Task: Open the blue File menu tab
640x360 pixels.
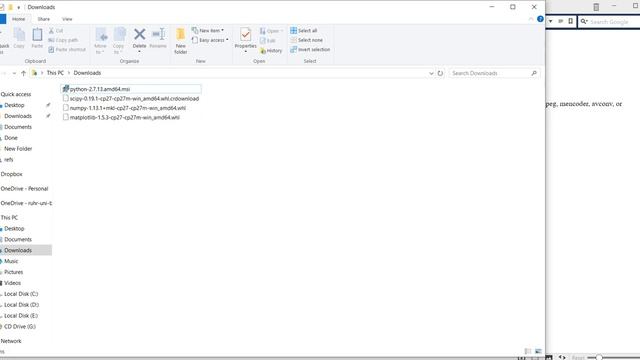Action: pos(2,19)
